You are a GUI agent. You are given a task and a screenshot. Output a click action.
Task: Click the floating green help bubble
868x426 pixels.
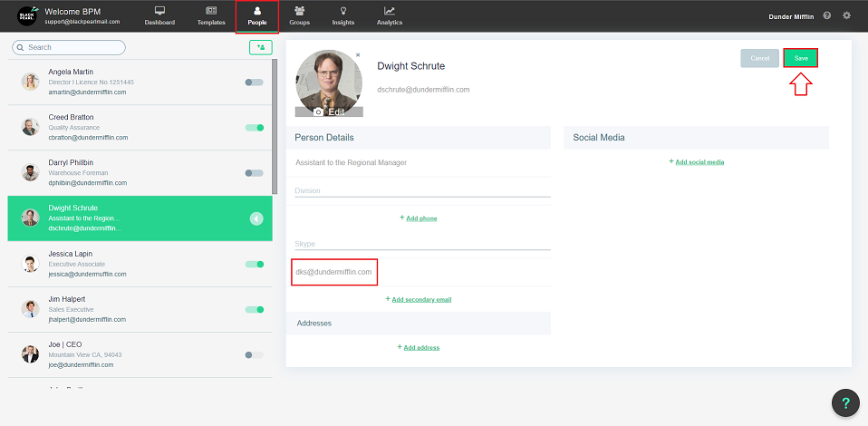[845, 403]
